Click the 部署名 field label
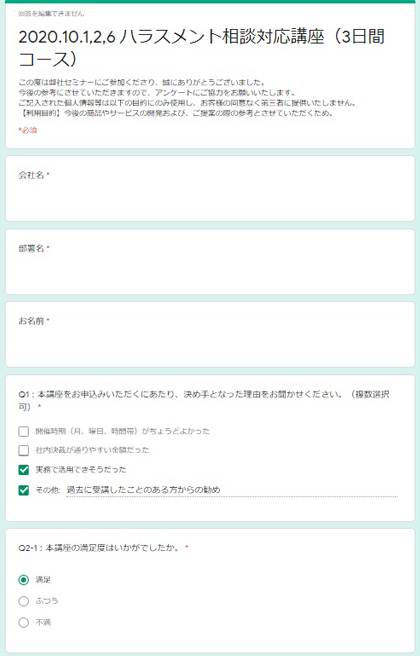This screenshot has width=420, height=656. [31, 249]
